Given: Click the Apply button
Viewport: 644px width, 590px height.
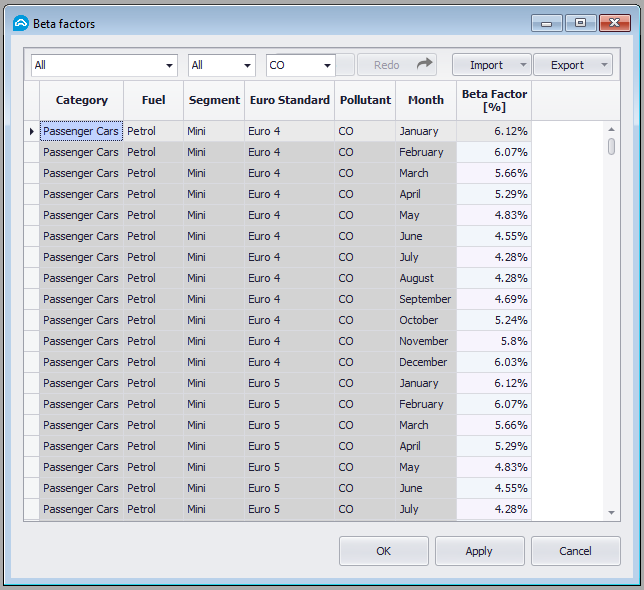Looking at the screenshot, I should (479, 551).
